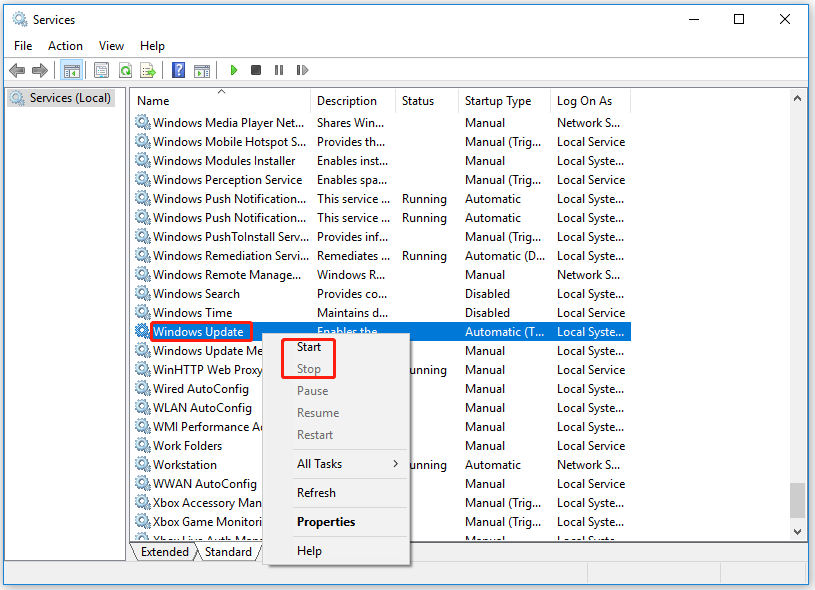This screenshot has height=590, width=815.
Task: Click gear icon beside Windows Modules Installer
Action: [143, 160]
